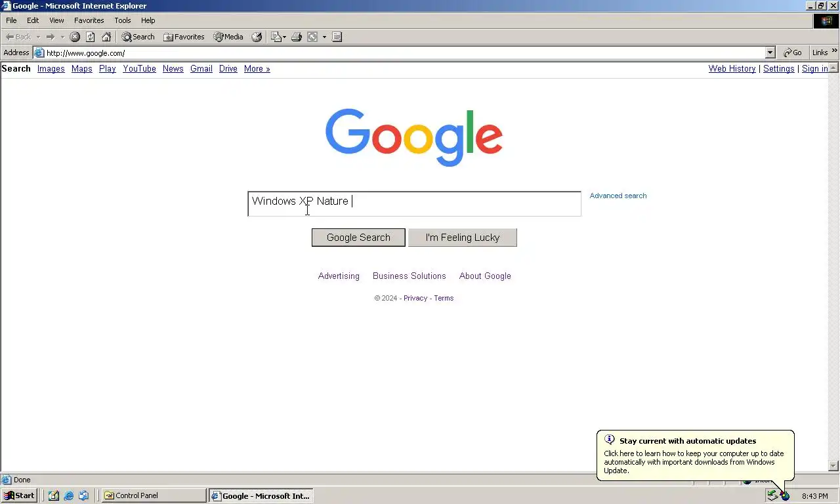Click the Sign in link
This screenshot has width=840, height=504.
[814, 68]
